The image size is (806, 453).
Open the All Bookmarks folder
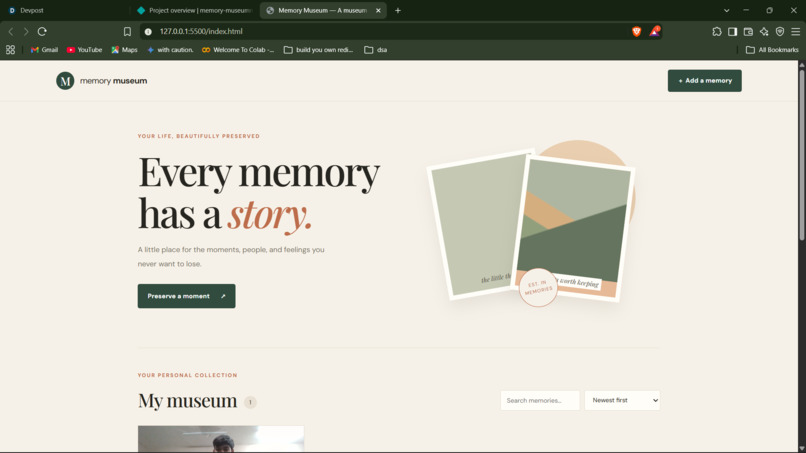(x=772, y=50)
